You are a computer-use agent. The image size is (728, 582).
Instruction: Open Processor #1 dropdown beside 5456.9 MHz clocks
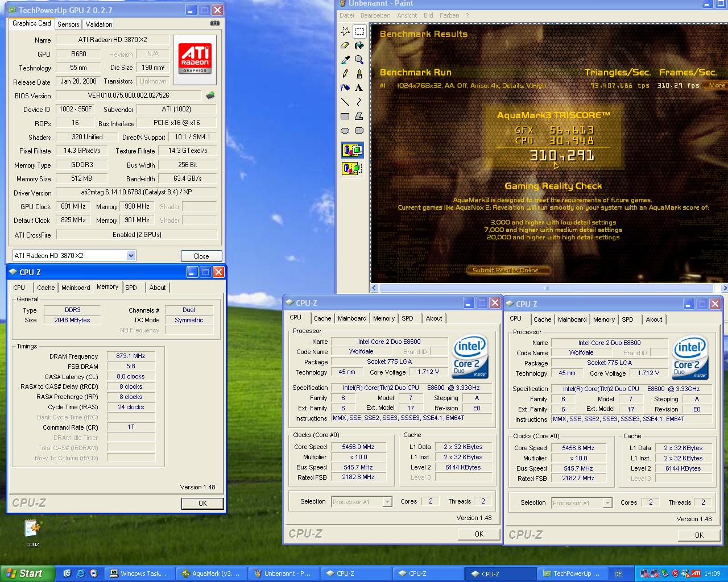tap(362, 502)
